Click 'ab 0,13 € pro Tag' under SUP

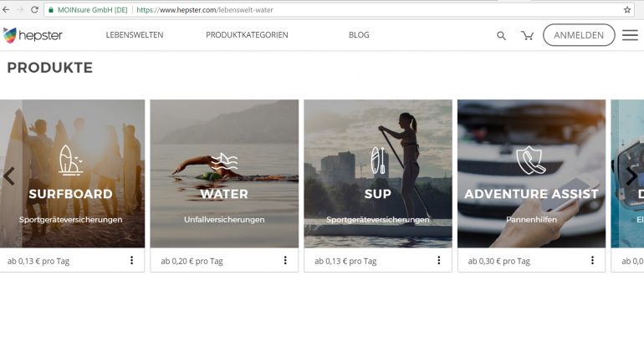(x=345, y=261)
